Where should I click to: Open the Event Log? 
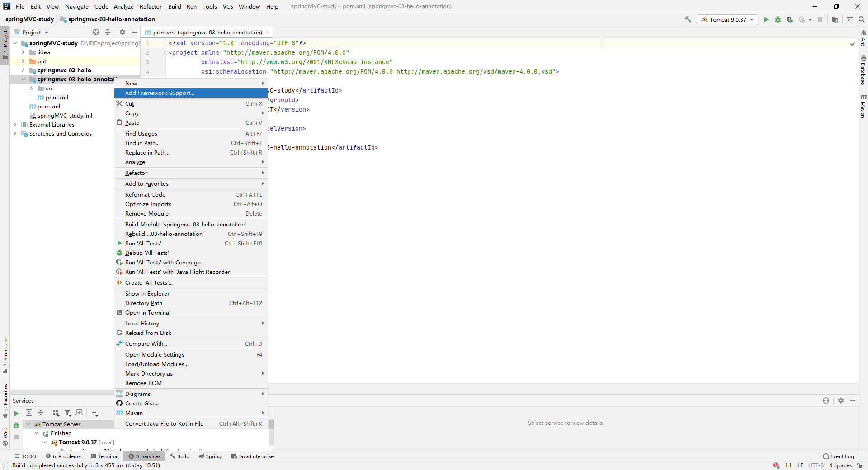coord(839,456)
